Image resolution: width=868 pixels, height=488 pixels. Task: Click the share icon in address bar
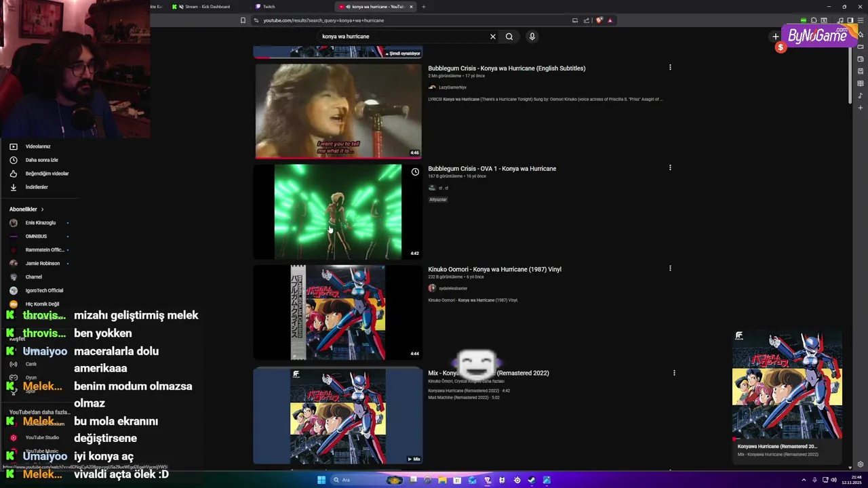pyautogui.click(x=587, y=20)
